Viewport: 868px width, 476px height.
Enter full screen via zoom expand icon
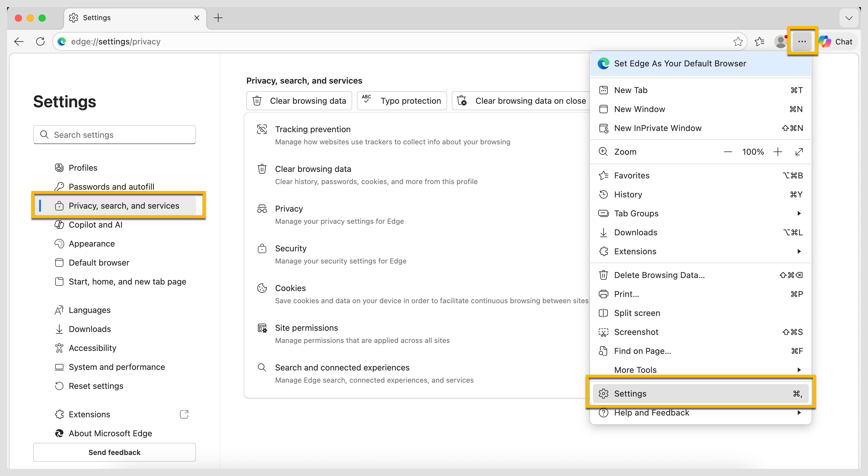[799, 152]
